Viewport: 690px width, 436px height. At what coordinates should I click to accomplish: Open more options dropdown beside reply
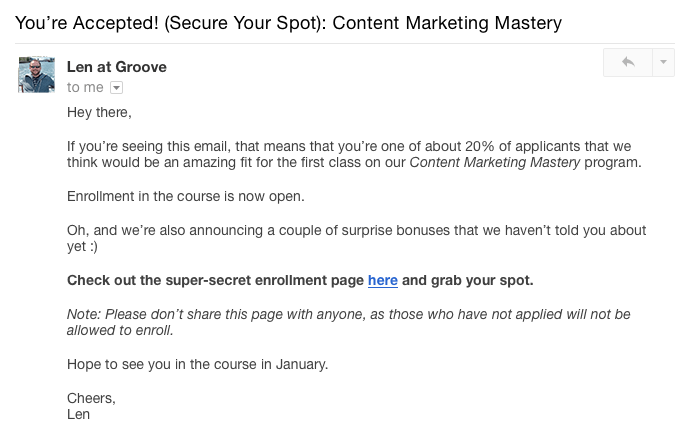[664, 62]
